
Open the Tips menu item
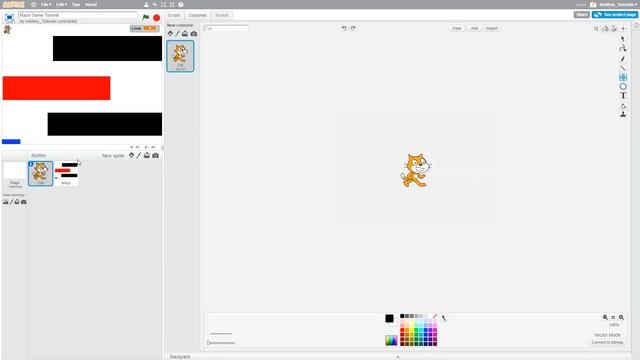(76, 4)
